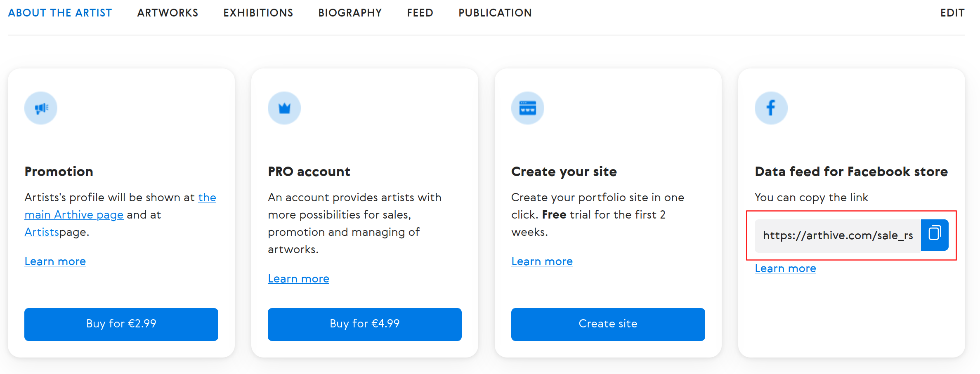Click the Promotion megaphone icon

tap(41, 108)
